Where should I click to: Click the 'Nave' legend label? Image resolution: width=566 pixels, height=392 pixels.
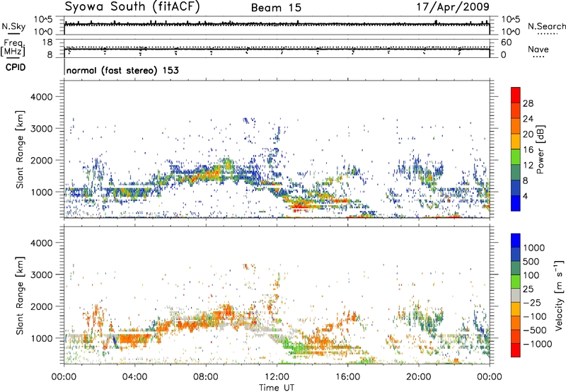[538, 50]
